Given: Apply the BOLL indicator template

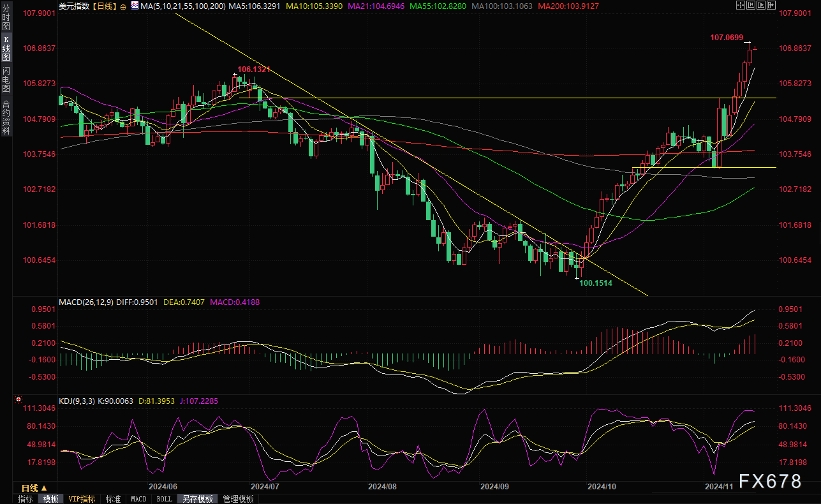Looking at the screenshot, I should [x=164, y=499].
